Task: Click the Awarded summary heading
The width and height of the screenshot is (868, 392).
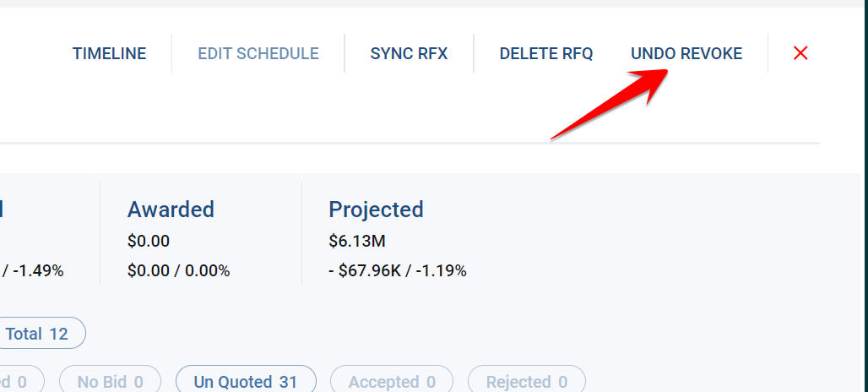Action: pyautogui.click(x=171, y=210)
